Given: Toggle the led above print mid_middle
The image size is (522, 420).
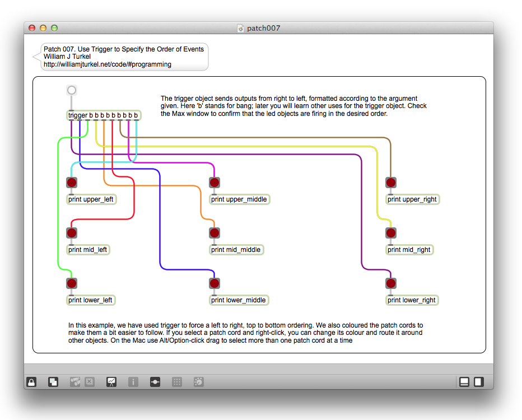Looking at the screenshot, I should [215, 233].
